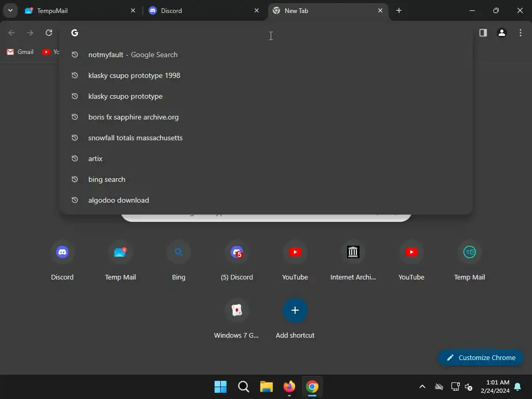
Task: Click history icon beside algodoo download
Action: coord(75,200)
